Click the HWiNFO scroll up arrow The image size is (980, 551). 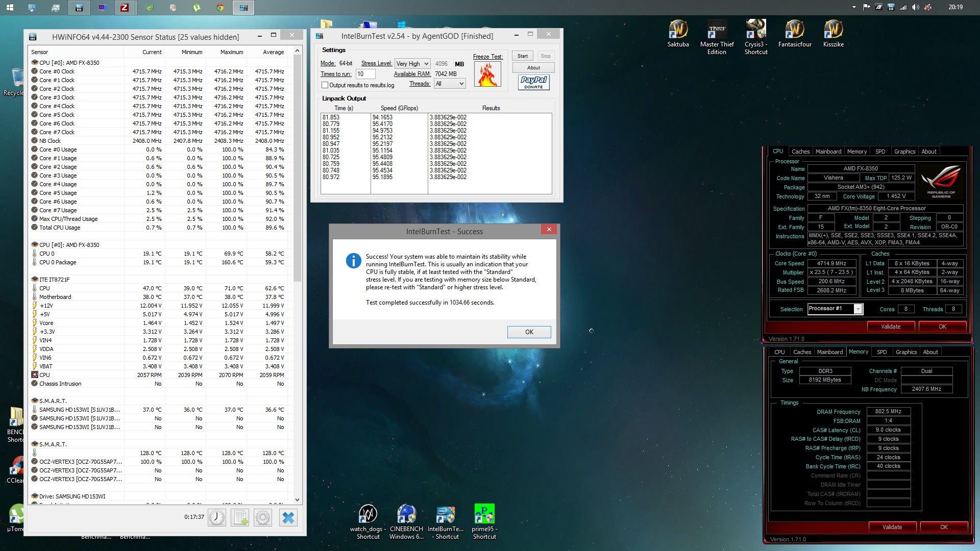point(298,52)
